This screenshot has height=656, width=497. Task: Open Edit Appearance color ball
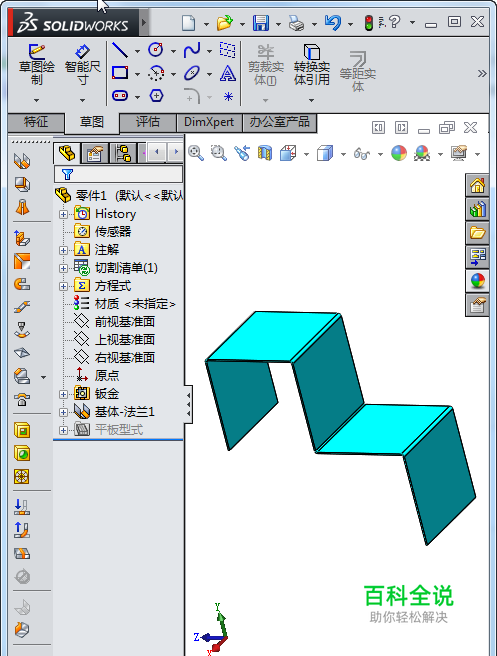pyautogui.click(x=399, y=153)
